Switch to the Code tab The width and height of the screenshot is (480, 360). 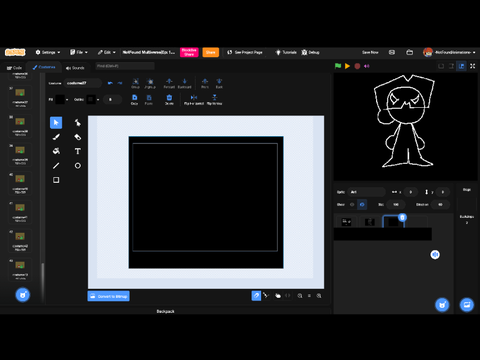click(x=14, y=68)
